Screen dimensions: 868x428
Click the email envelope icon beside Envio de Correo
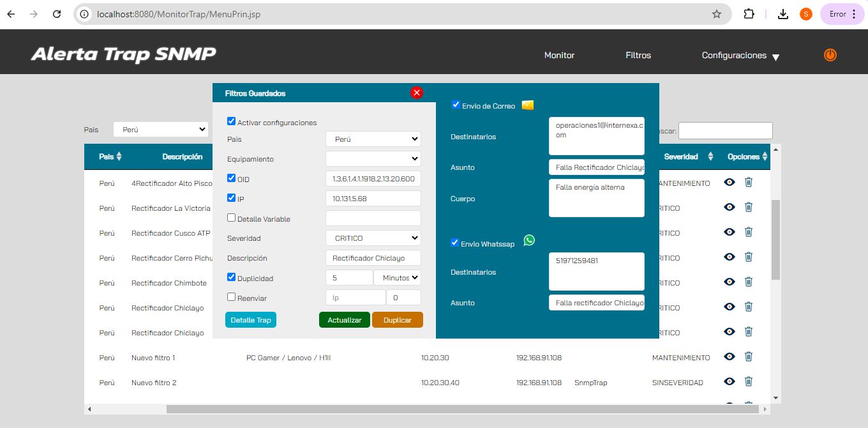point(528,105)
